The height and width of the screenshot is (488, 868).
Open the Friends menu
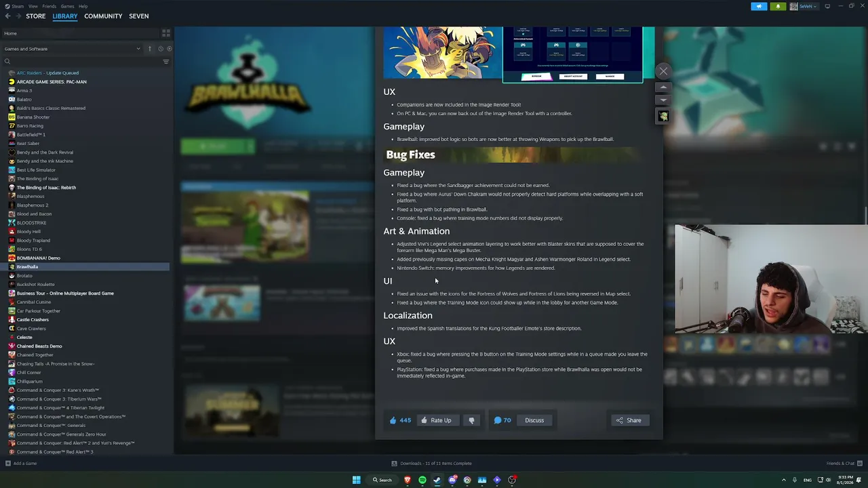click(x=49, y=6)
